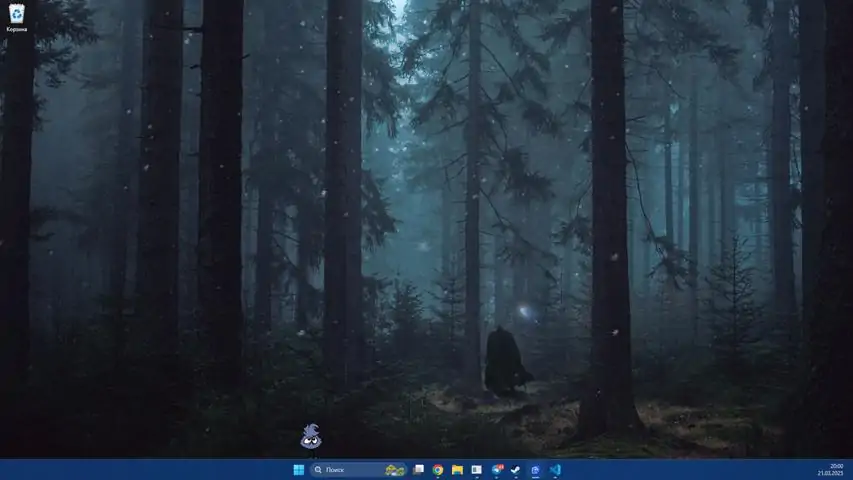
Task: Click the date 21.03.2025 in the taskbar
Action: point(831,474)
